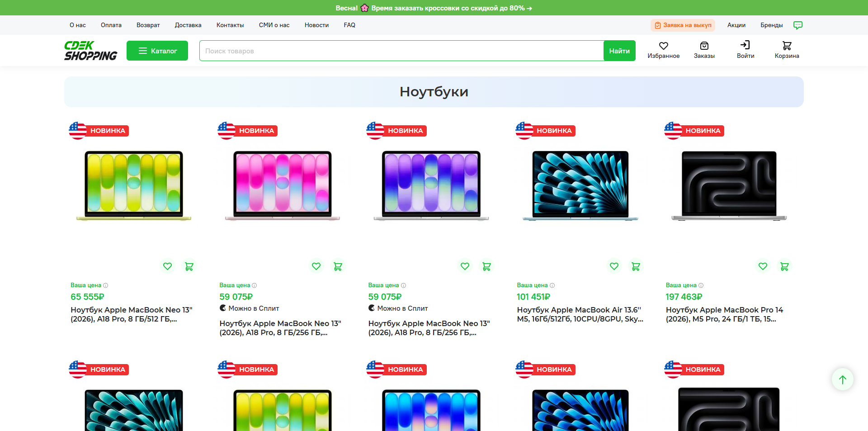
Task: Click the Сплит icon under the pink-screen MacBook
Action: click(x=223, y=308)
